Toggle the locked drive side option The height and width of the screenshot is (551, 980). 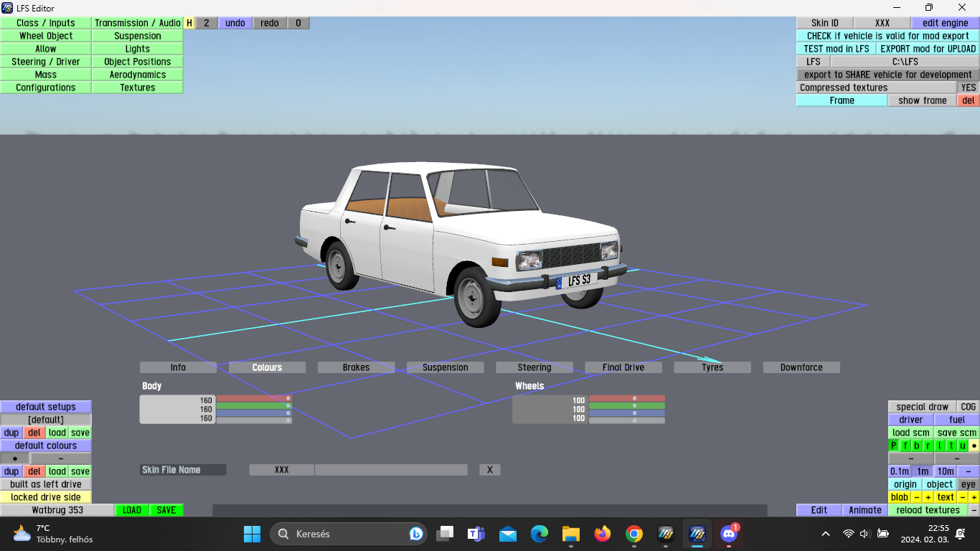coord(46,497)
